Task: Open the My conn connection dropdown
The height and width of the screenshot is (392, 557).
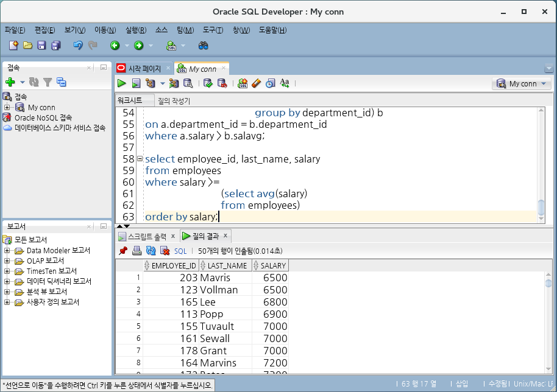Action: click(522, 84)
